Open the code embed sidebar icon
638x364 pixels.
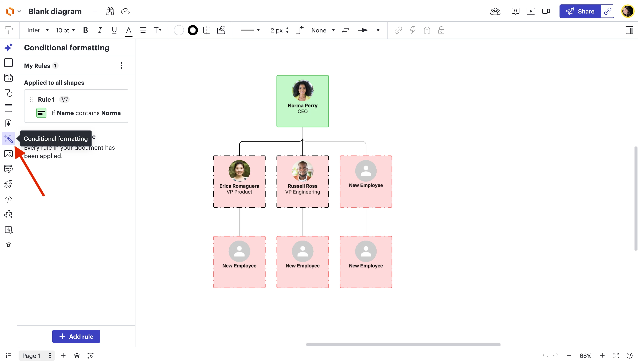click(8, 199)
